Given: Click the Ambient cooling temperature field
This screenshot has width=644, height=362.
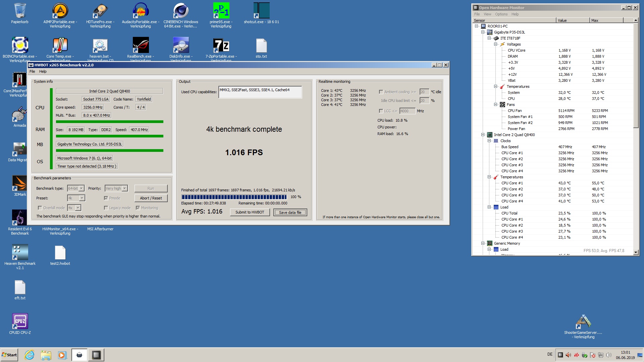Looking at the screenshot, I should 424,92.
